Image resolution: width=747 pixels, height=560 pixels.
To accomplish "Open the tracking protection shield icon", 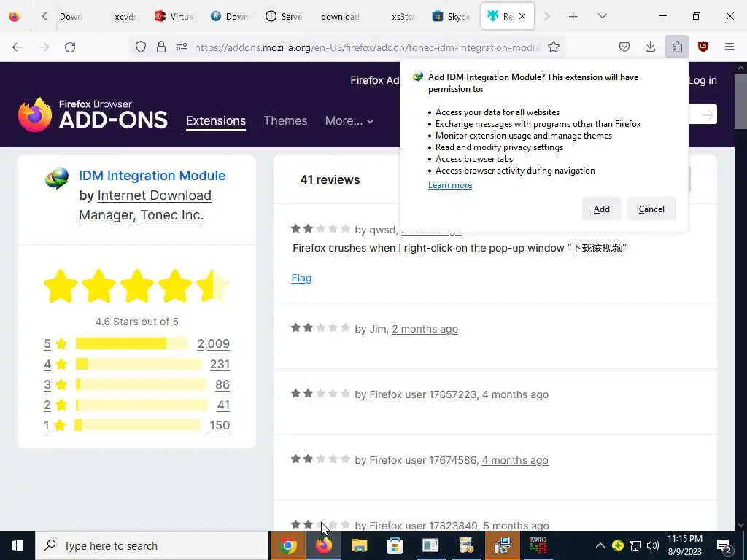I will pos(141,47).
